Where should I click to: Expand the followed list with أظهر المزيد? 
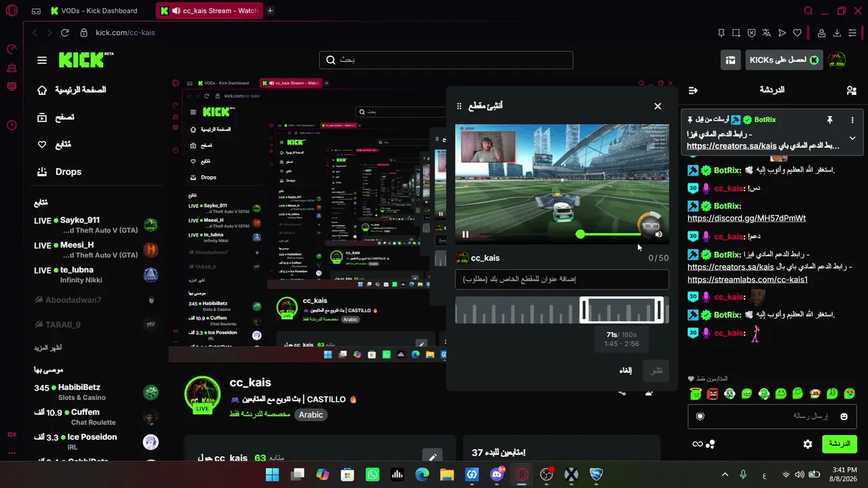click(x=48, y=348)
